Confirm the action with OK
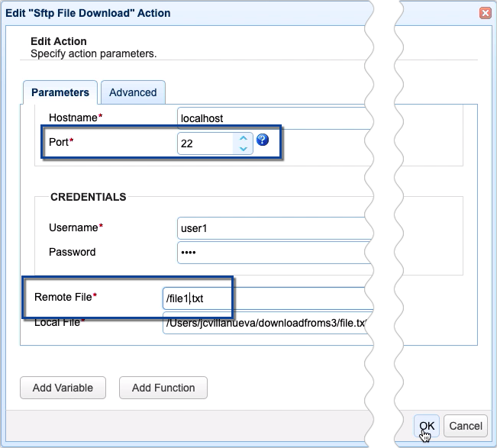Screen dimensions: 497x448 (427, 426)
